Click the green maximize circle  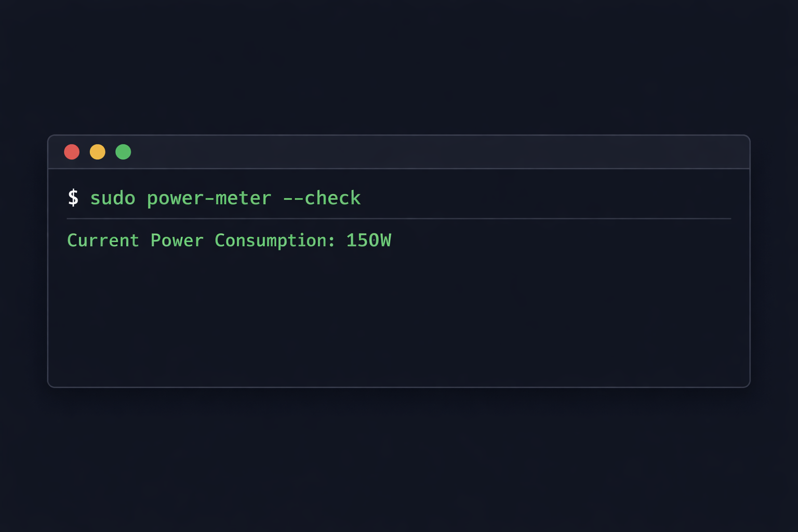tap(123, 152)
